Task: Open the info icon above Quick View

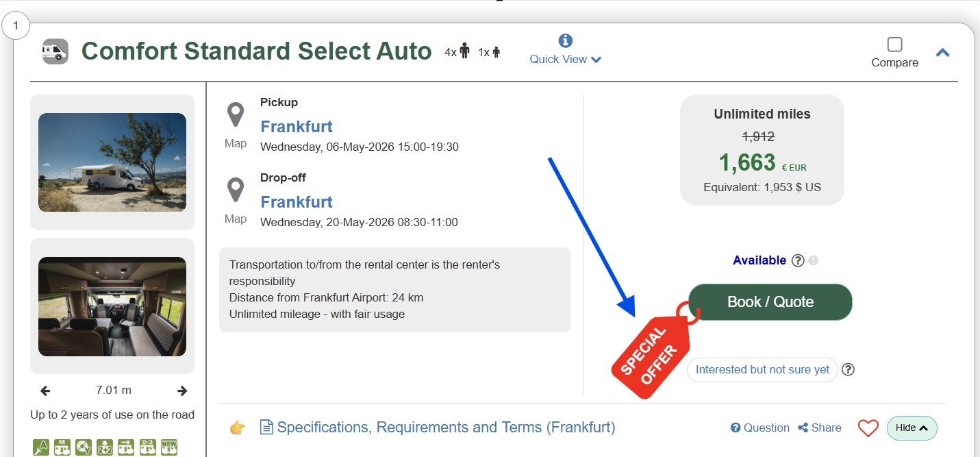Action: [564, 40]
